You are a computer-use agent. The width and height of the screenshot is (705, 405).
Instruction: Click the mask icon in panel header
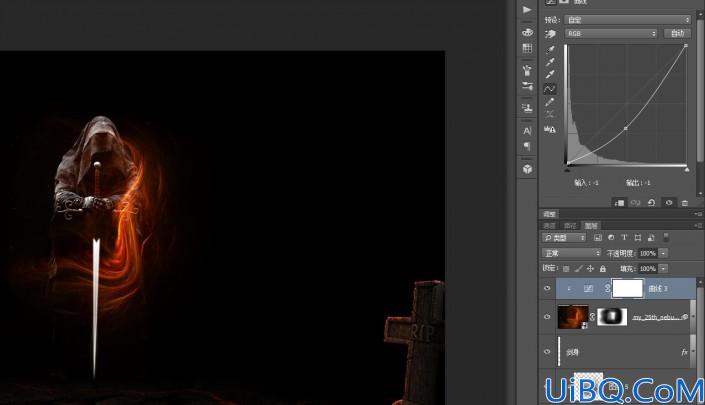563,2
